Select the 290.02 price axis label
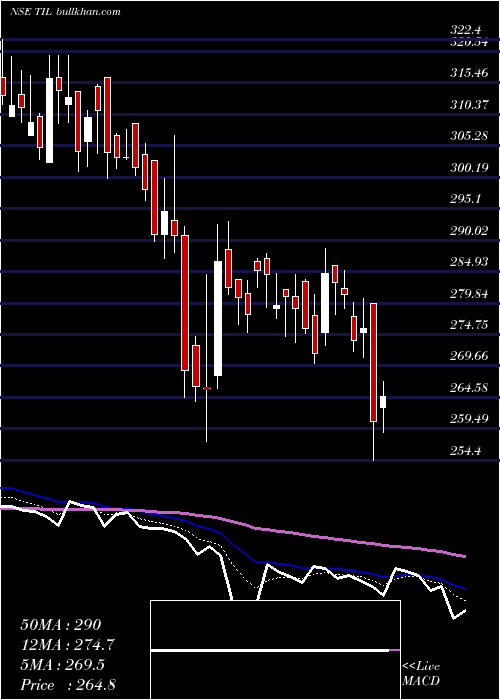The width and height of the screenshot is (500, 700). (x=469, y=230)
